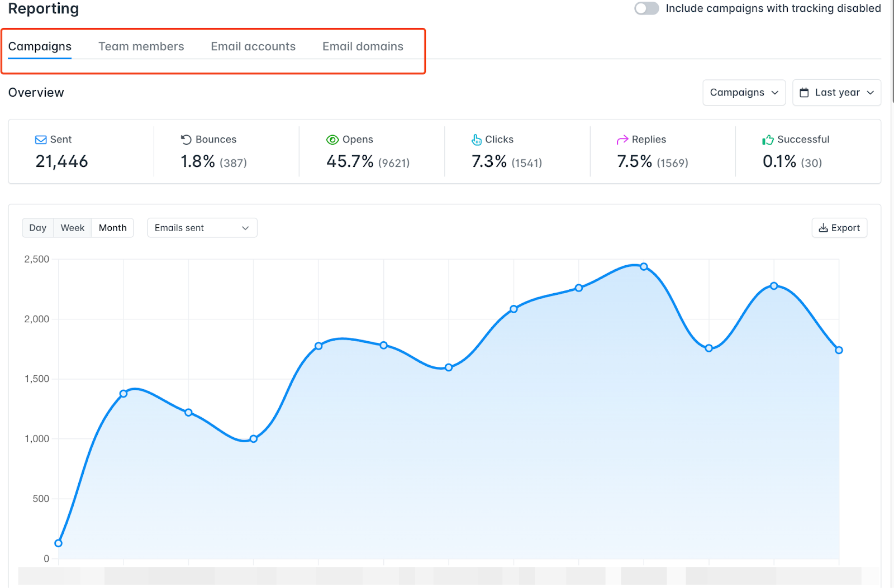
Task: Click the Opens eye icon
Action: click(332, 140)
